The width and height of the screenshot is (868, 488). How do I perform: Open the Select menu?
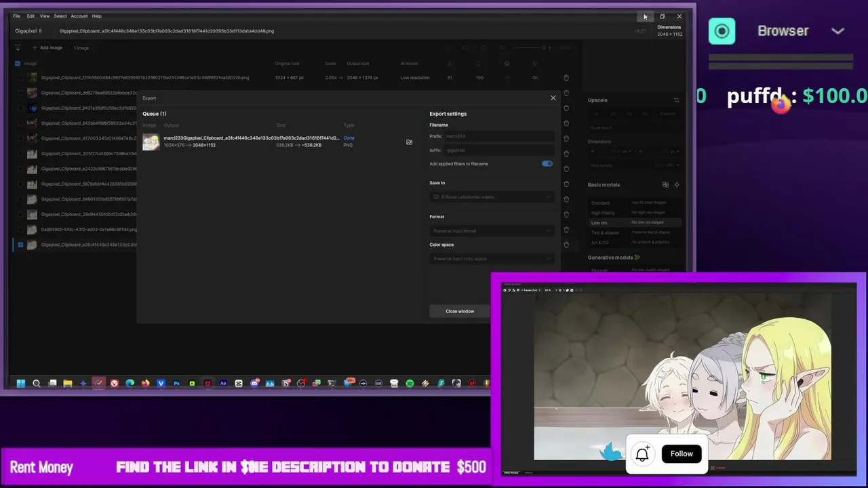pos(60,16)
